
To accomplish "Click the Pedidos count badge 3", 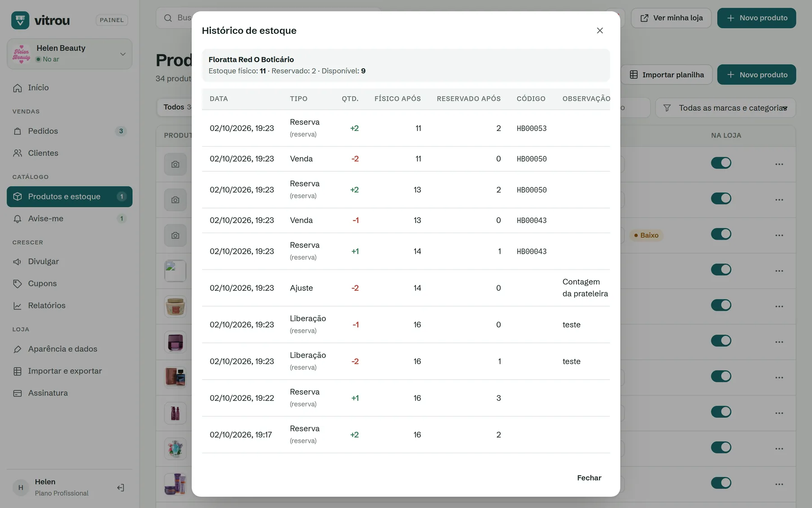I will [x=121, y=131].
